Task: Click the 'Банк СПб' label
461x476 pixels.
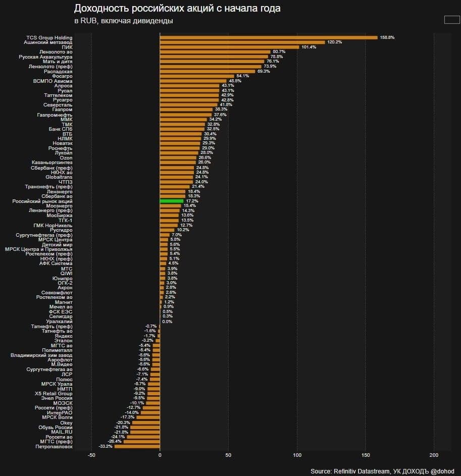Action: (x=61, y=129)
